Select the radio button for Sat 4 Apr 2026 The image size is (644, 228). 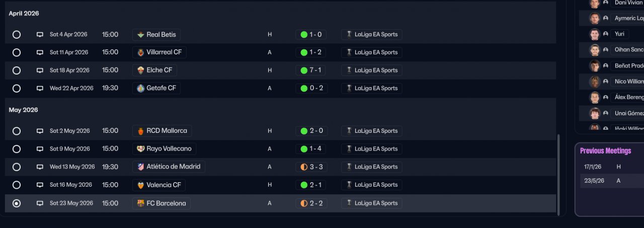[17, 35]
